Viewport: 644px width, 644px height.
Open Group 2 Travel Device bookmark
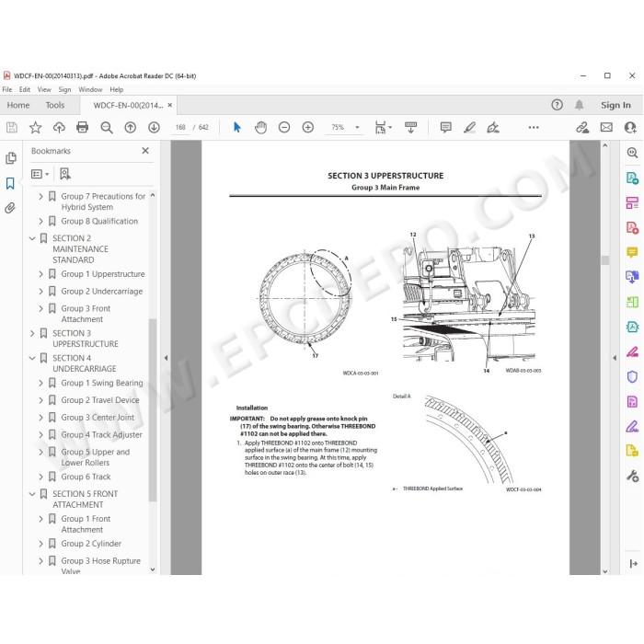100,400
